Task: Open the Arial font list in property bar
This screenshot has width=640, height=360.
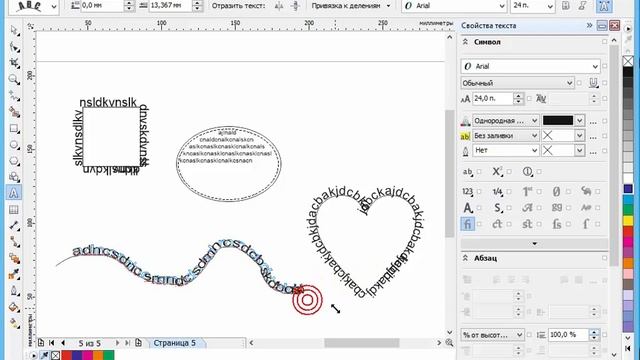Action: point(502,6)
